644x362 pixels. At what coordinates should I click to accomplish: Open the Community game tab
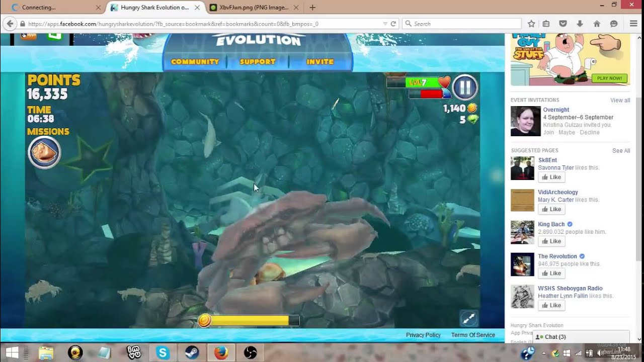point(195,62)
